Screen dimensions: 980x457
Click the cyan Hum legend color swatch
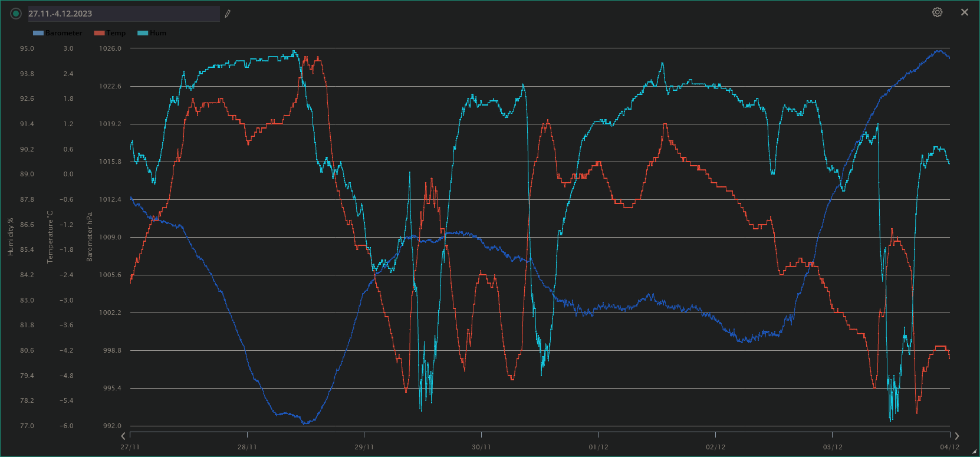tap(143, 33)
